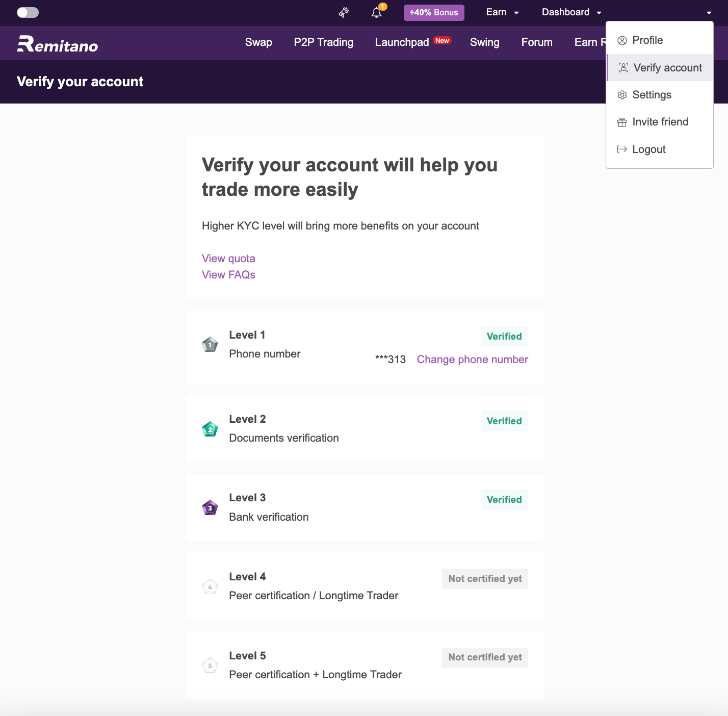Click the Logout arrow icon
Viewport: 728px width, 716px height.
click(x=622, y=149)
